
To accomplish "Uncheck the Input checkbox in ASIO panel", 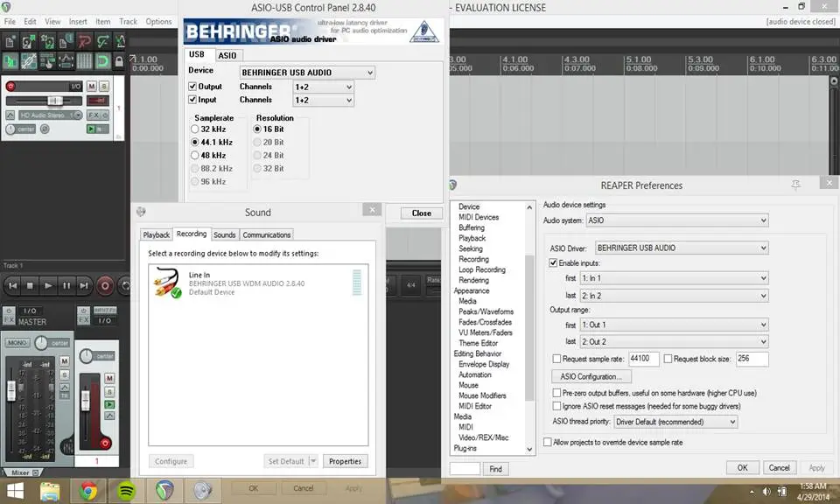I will [x=192, y=100].
